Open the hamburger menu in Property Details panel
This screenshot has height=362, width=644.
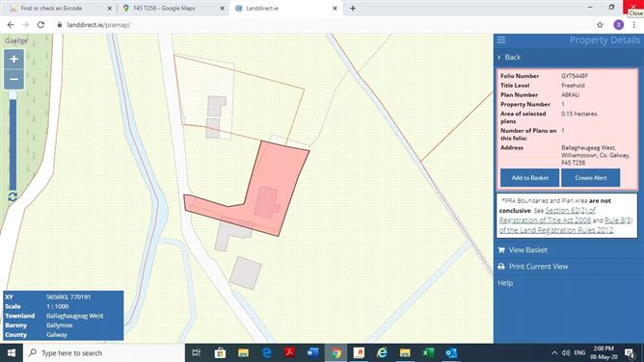pos(501,39)
